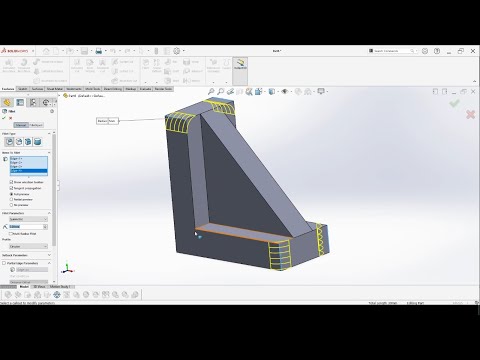This screenshot has width=480, height=360.
Task: Open the PropertyManager tab icon
Action: pyautogui.click(x=20, y=103)
